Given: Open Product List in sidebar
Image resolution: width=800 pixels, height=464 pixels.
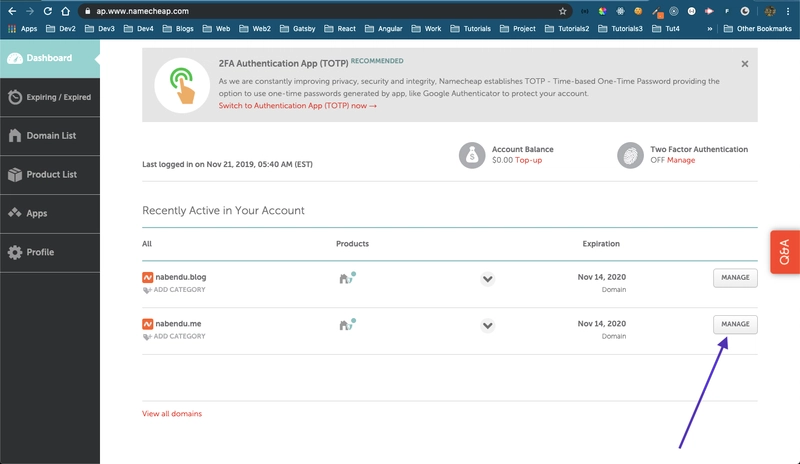Looking at the screenshot, I should pyautogui.click(x=49, y=175).
